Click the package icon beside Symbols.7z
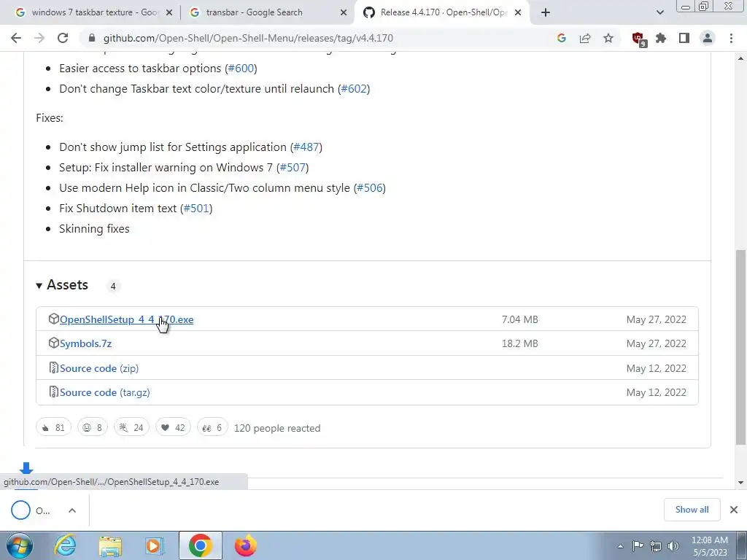Screen dimensions: 747x560 (x=54, y=343)
